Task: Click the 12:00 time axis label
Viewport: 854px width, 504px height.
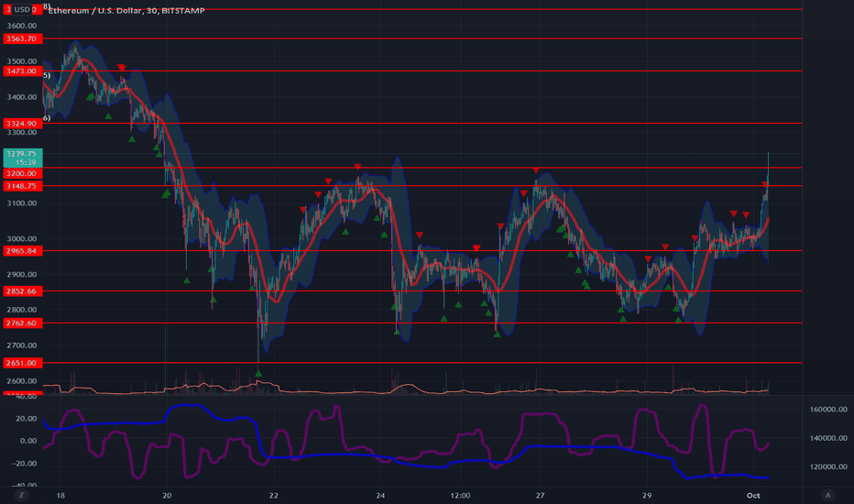Action: click(460, 495)
